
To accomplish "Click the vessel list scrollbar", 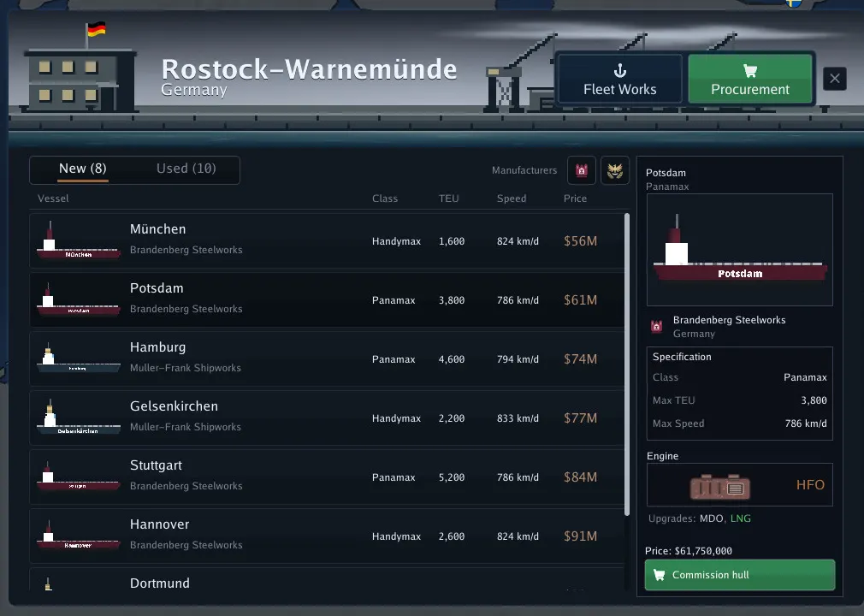I will (627, 364).
